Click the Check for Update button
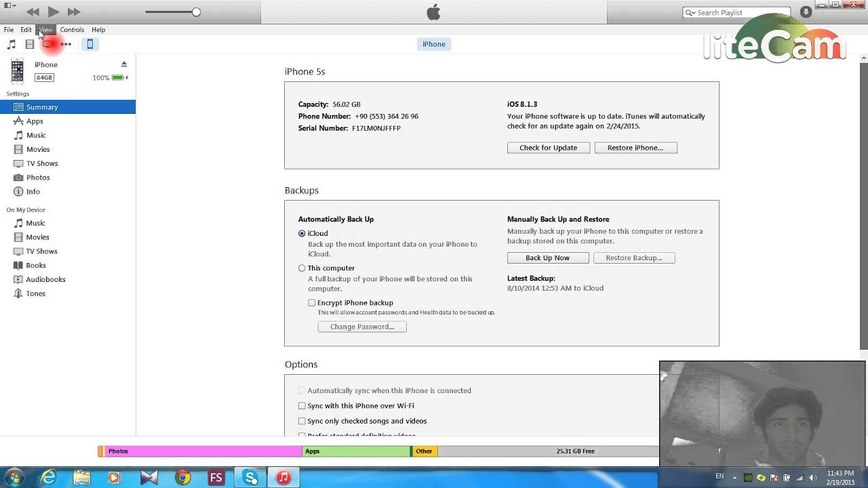The height and width of the screenshot is (488, 868). [548, 148]
